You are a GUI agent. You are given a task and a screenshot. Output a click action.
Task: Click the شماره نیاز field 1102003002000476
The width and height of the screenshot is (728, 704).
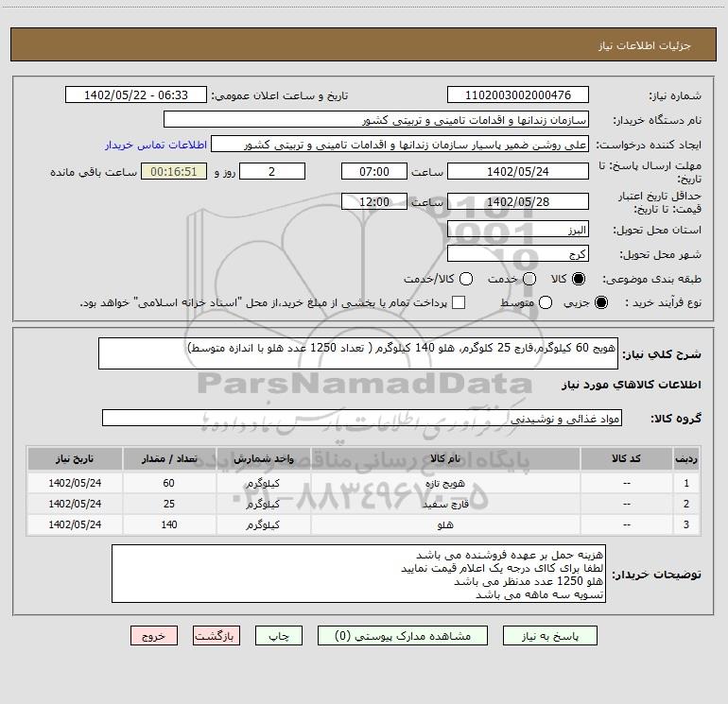(518, 94)
